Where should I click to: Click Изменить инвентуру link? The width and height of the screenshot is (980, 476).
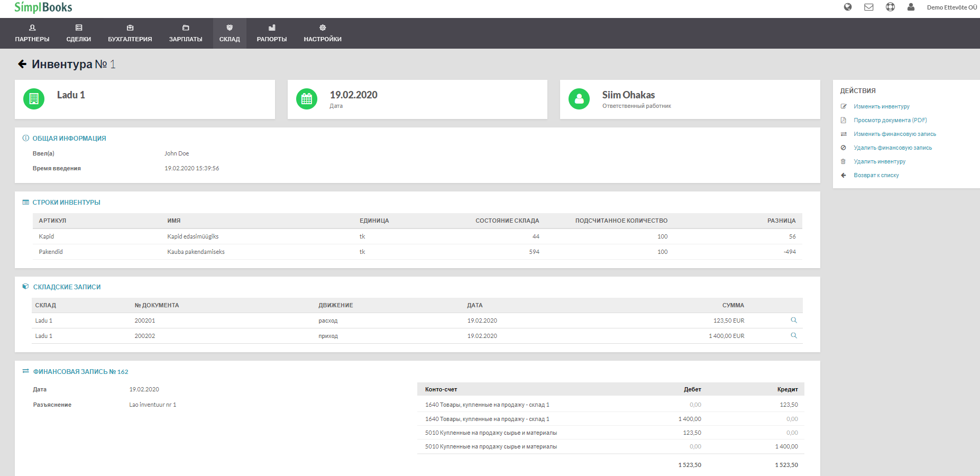coord(882,106)
